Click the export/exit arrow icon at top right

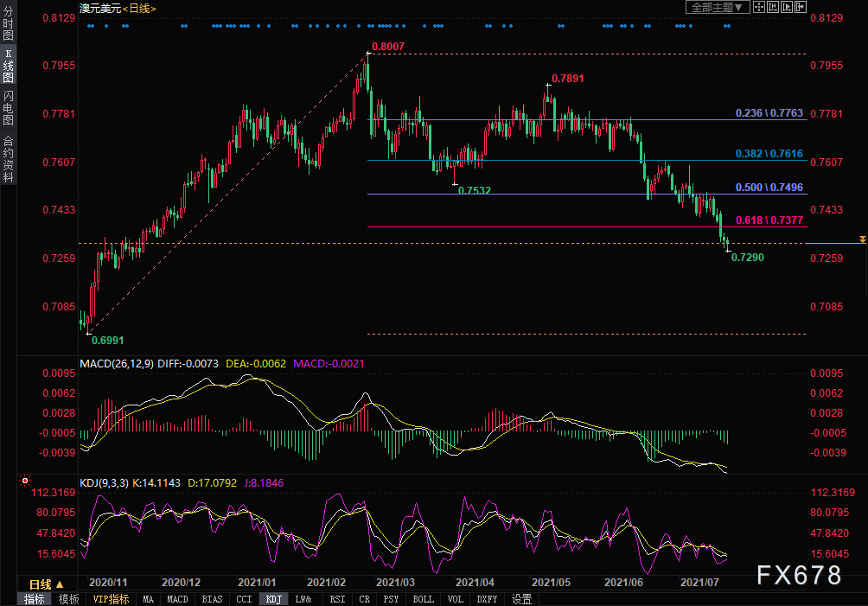pyautogui.click(x=800, y=7)
